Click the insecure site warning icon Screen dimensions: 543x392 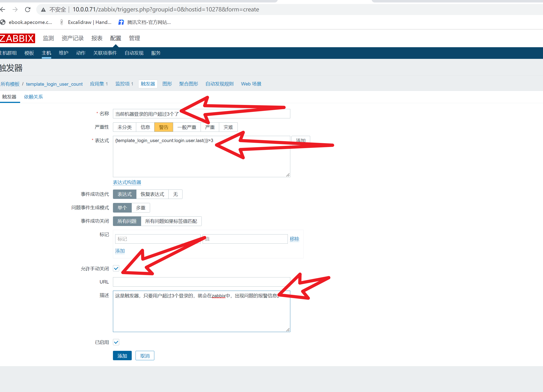(43, 10)
